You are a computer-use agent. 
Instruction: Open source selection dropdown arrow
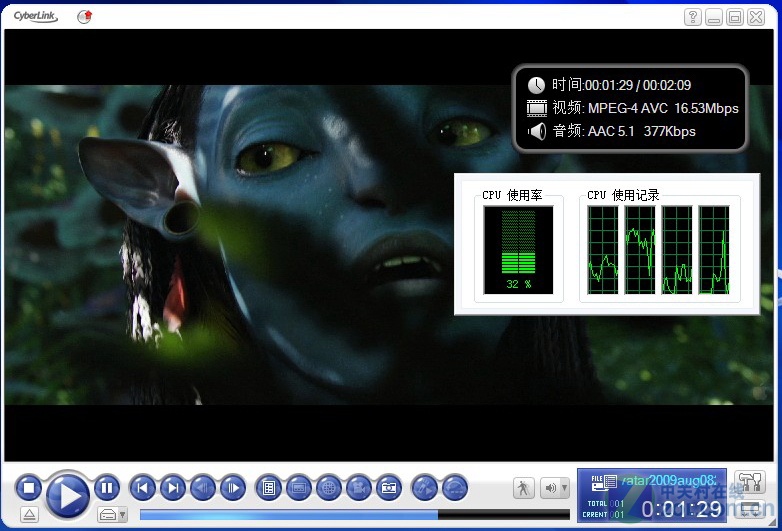123,515
